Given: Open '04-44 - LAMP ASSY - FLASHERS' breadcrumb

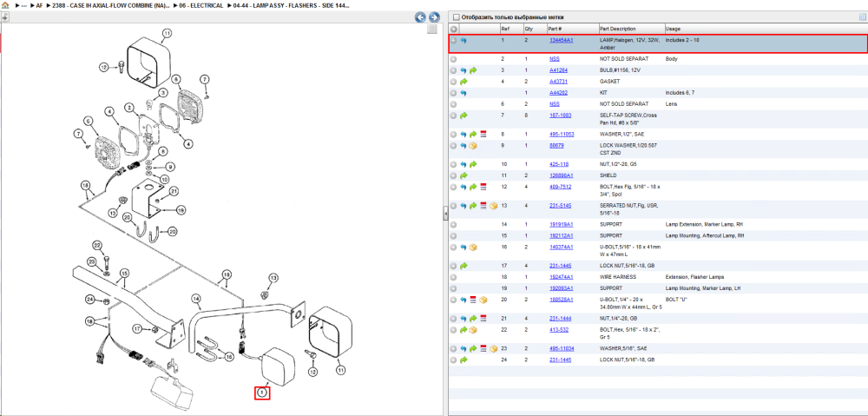Looking at the screenshot, I should pos(290,5).
